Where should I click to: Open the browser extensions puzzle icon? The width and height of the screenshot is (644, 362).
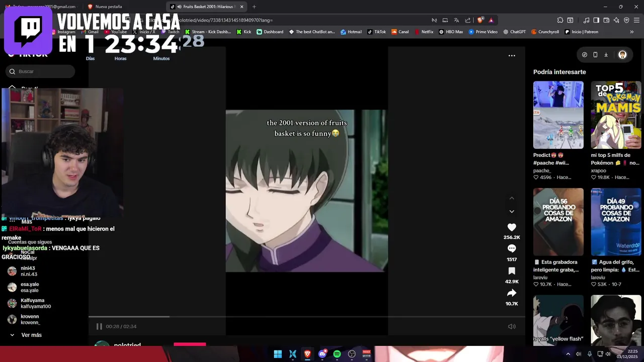560,20
